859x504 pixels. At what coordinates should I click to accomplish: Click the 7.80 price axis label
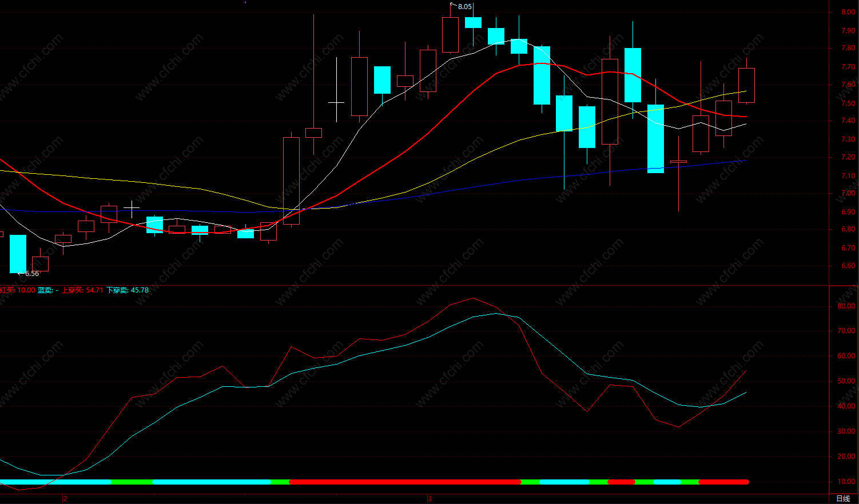click(x=848, y=49)
